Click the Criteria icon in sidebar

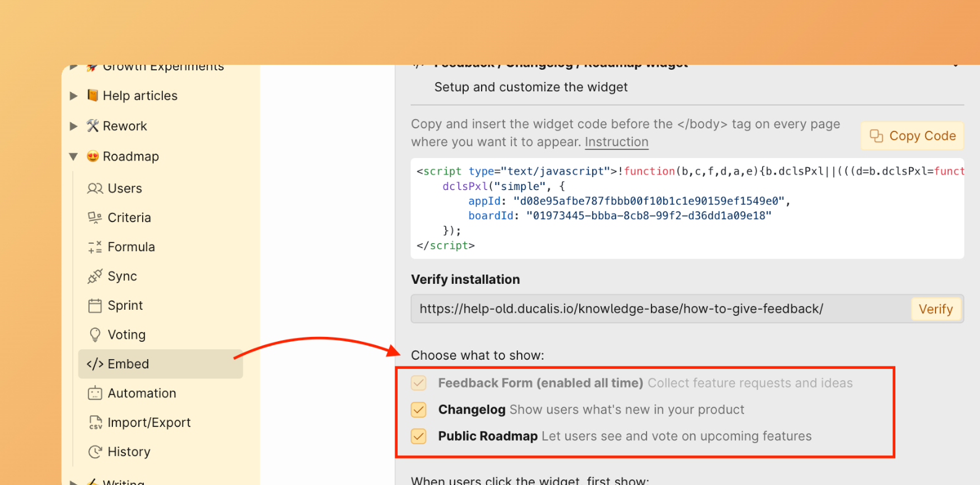point(94,218)
